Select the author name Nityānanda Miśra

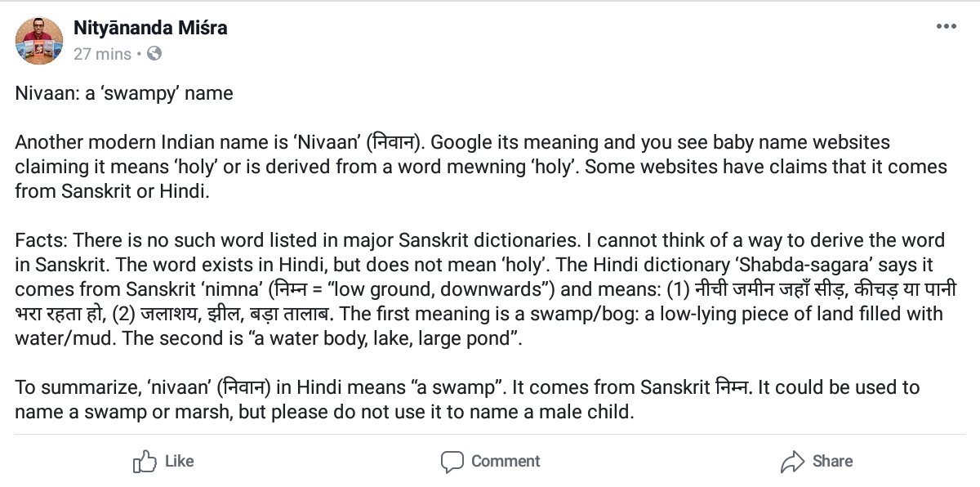[x=150, y=27]
